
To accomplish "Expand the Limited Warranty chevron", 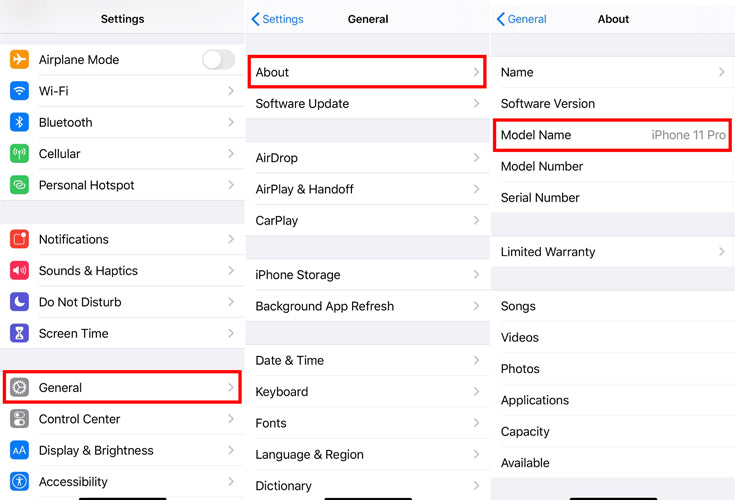I will coord(721,252).
